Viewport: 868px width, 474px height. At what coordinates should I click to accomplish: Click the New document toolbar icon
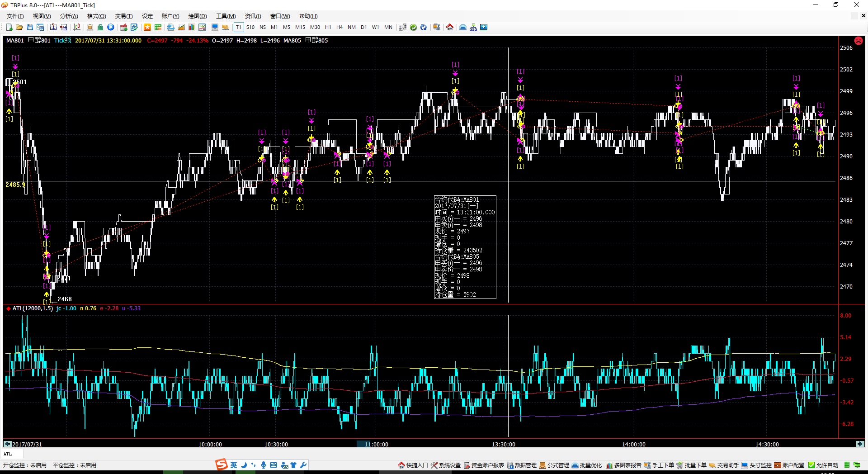9,27
